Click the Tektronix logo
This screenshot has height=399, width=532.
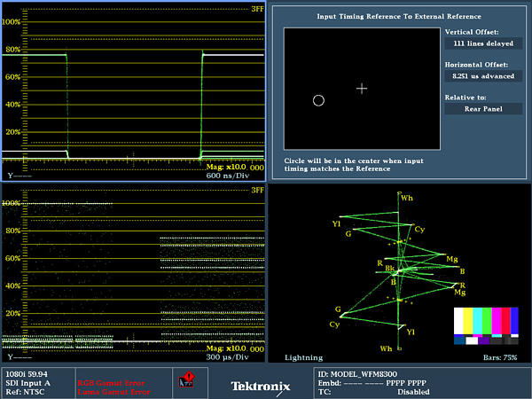tap(260, 386)
